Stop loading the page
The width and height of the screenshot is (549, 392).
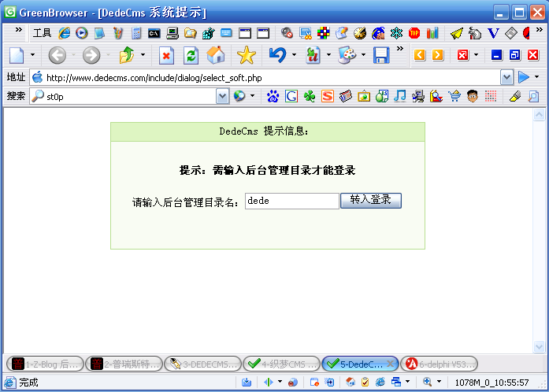pos(166,55)
